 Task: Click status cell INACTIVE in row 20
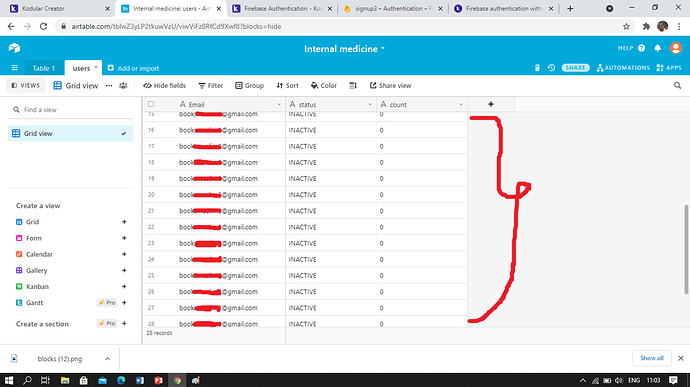(x=331, y=195)
